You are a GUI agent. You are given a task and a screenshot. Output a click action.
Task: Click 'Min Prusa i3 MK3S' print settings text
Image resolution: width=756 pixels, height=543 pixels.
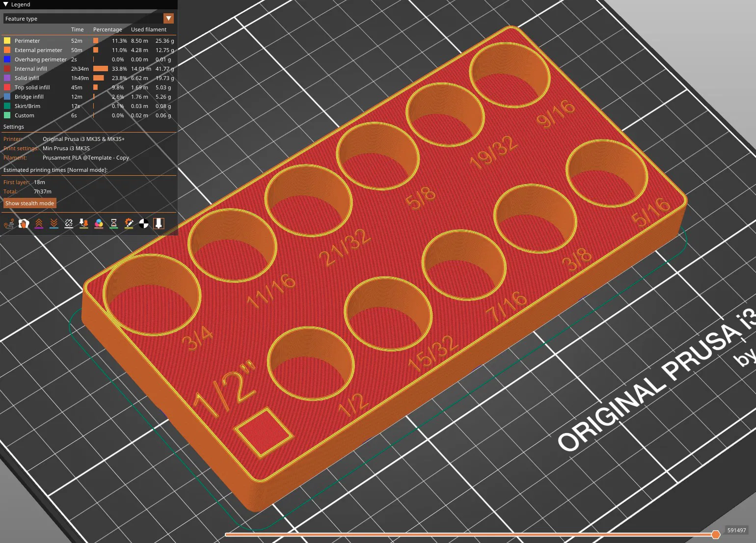click(x=66, y=148)
